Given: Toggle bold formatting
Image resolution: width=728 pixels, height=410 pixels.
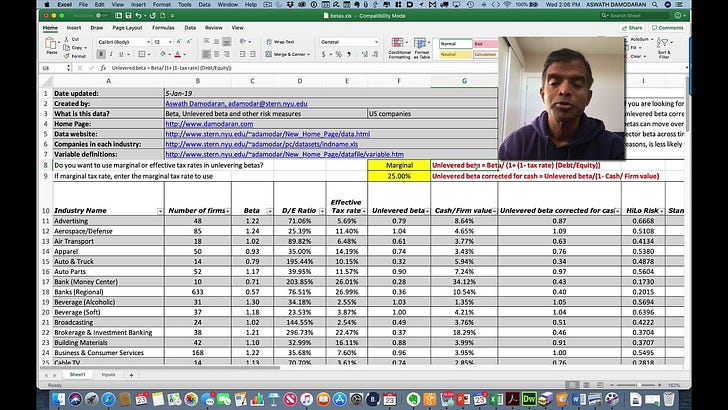Looking at the screenshot, I should tap(101, 54).
